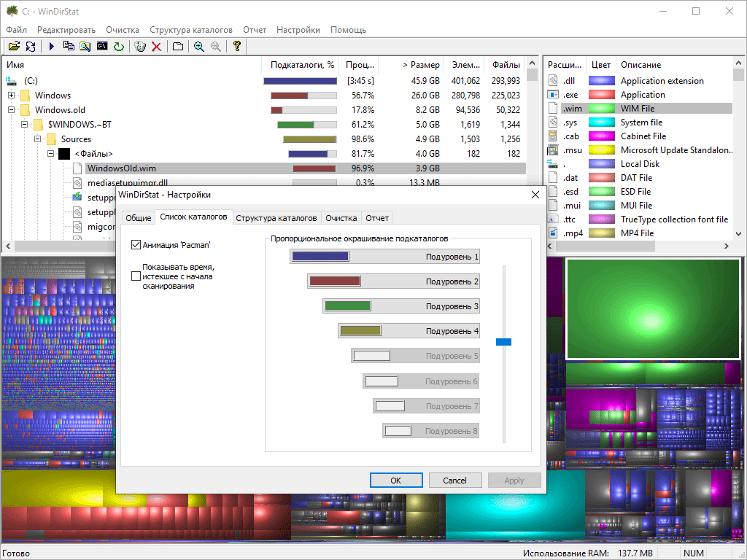Screen dimensions: 747x560
Task: Click the Explorer Here magnifier-folder icon
Action: coord(85,46)
